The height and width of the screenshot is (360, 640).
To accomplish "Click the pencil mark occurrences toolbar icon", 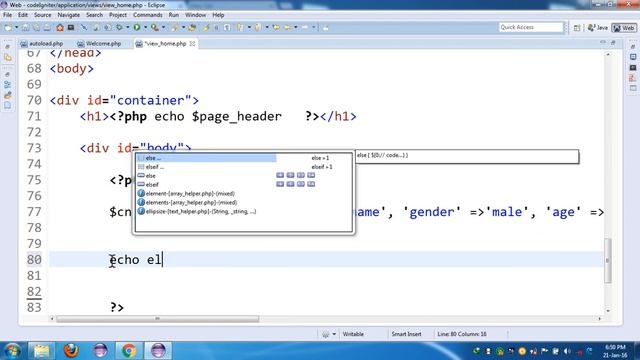I will [206, 27].
